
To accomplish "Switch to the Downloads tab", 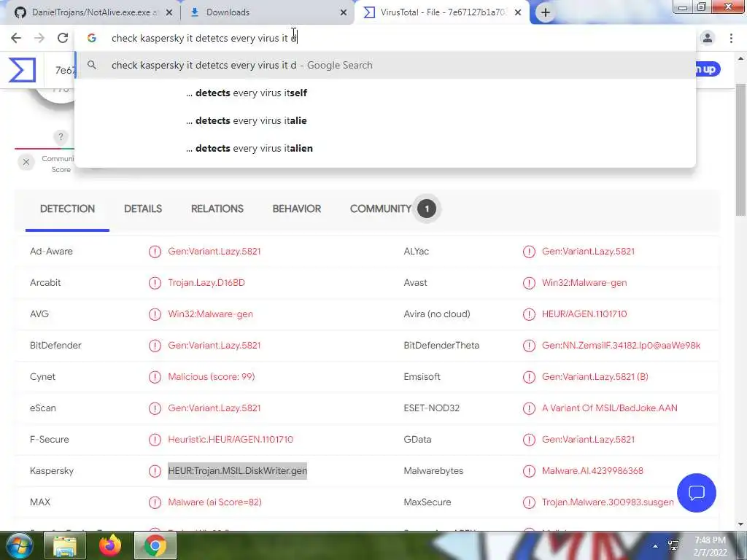I will pyautogui.click(x=228, y=12).
